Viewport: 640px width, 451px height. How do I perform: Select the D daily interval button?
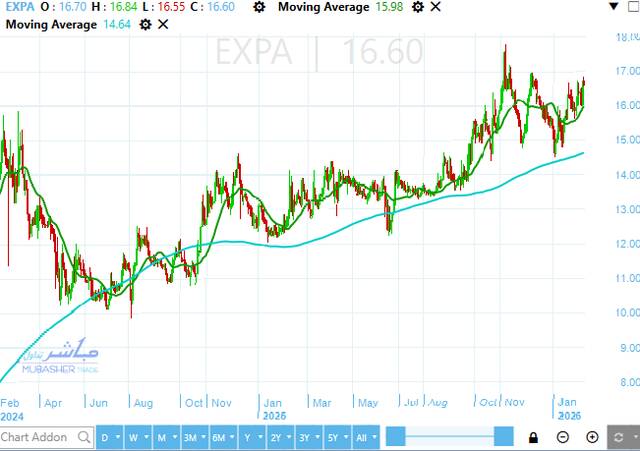click(105, 437)
